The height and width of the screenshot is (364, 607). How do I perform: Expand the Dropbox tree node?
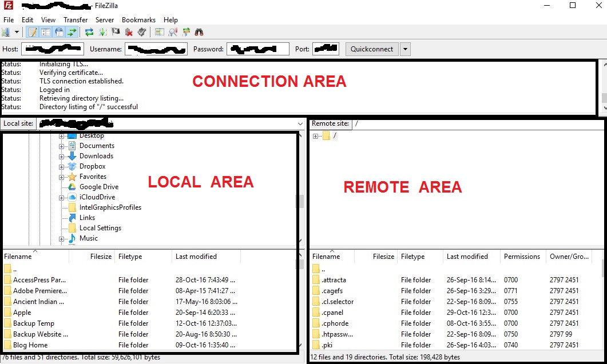coord(61,167)
